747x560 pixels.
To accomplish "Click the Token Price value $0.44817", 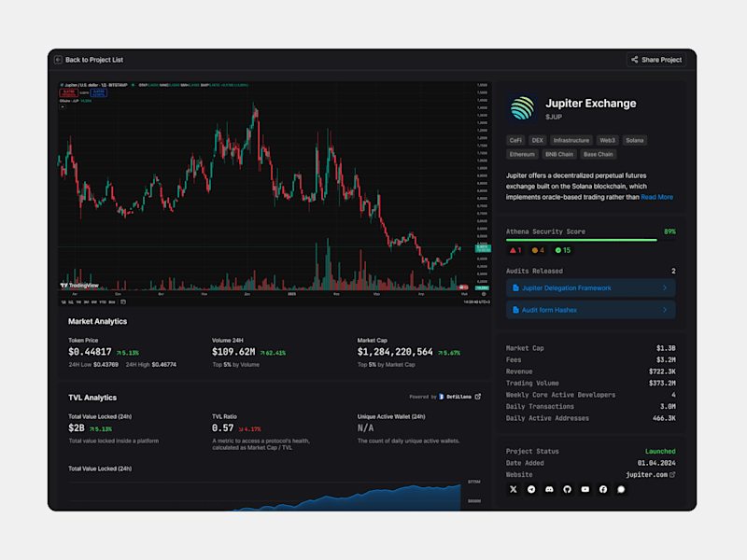I will 90,352.
